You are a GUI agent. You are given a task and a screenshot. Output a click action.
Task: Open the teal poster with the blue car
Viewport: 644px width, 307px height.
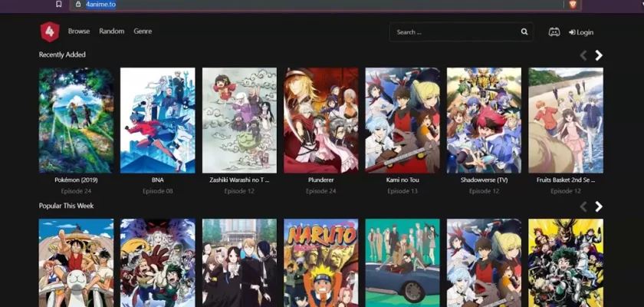pos(402,263)
